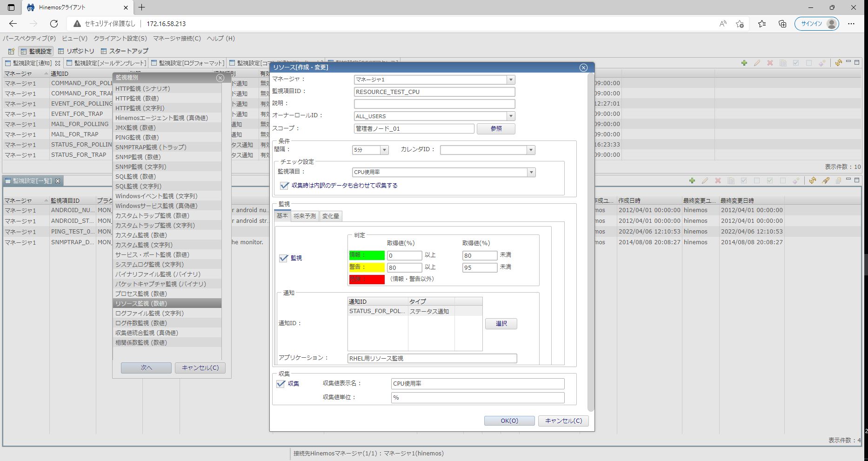This screenshot has width=868, height=461.
Task: Click the 参照 button next to scope
Action: coord(496,129)
